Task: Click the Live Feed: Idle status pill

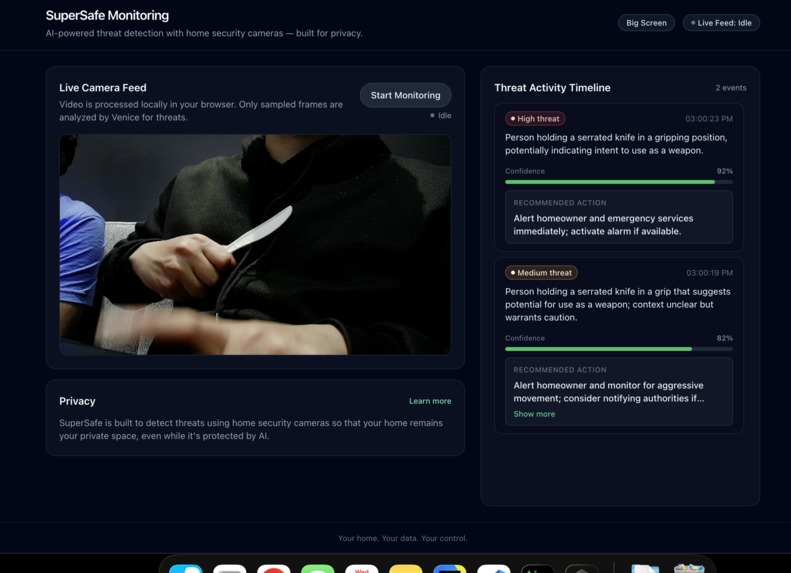Action: click(x=721, y=23)
